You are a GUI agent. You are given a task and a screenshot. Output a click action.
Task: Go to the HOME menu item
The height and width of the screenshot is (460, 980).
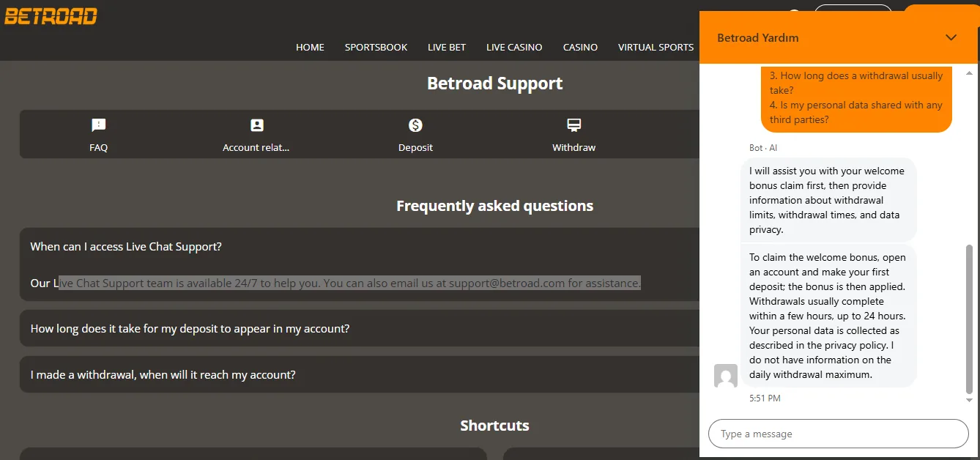point(310,47)
